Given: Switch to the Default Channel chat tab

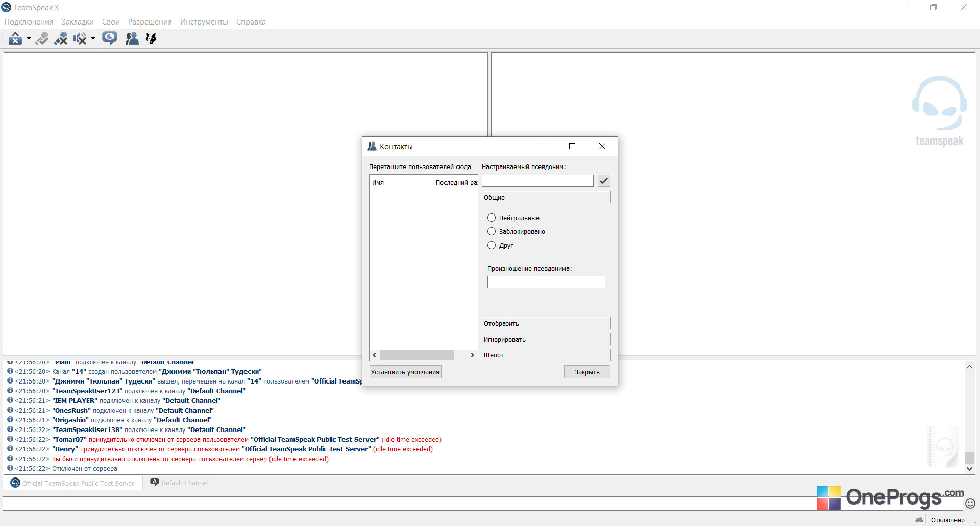Looking at the screenshot, I should pyautogui.click(x=179, y=483).
